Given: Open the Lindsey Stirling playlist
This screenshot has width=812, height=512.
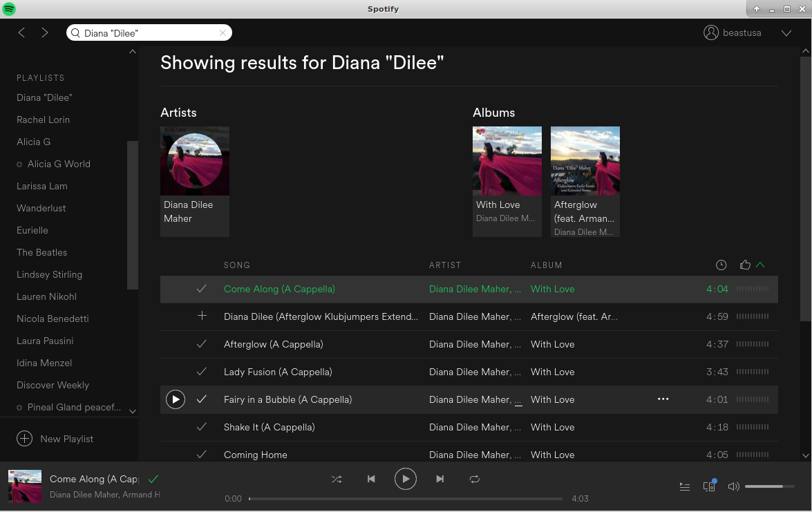Looking at the screenshot, I should (49, 274).
